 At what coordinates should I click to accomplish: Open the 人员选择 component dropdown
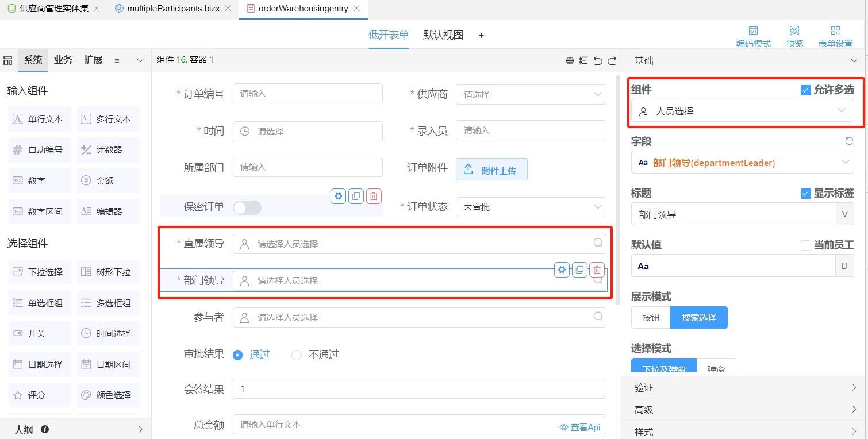pos(742,111)
